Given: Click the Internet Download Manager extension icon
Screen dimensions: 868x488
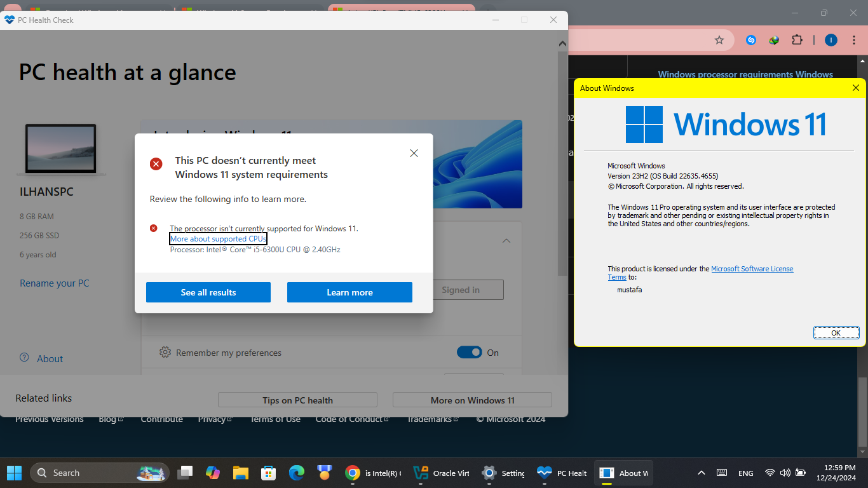Looking at the screenshot, I should click(x=774, y=40).
